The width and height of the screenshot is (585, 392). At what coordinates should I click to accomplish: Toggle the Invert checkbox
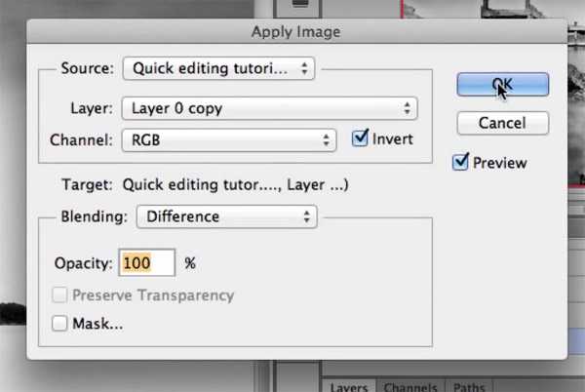360,139
